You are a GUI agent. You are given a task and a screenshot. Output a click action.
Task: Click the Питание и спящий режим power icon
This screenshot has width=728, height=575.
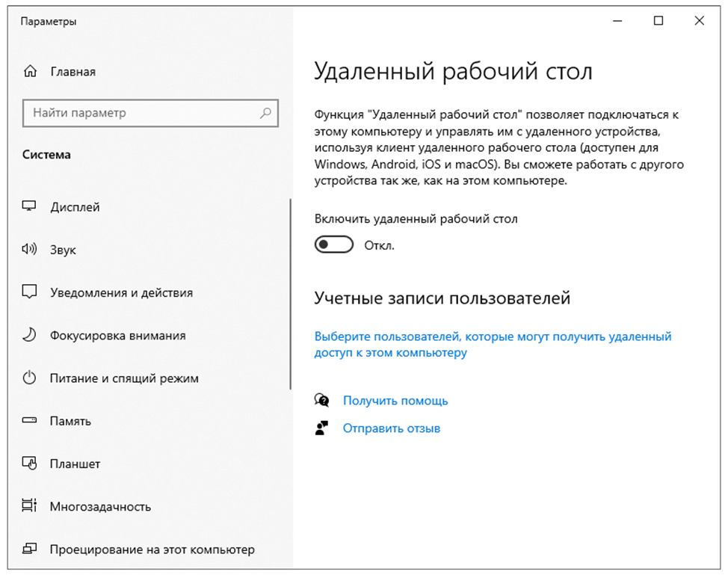point(30,378)
